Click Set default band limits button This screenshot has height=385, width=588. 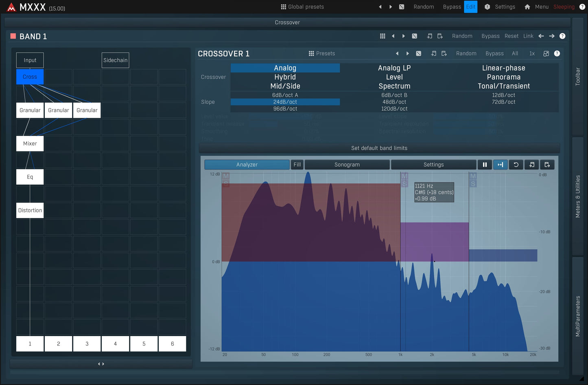pyautogui.click(x=379, y=148)
